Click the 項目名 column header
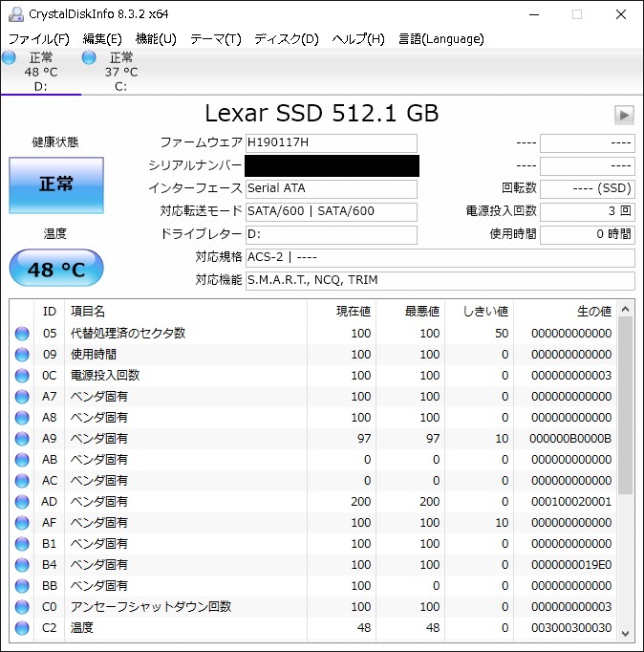The image size is (644, 652). click(x=185, y=311)
